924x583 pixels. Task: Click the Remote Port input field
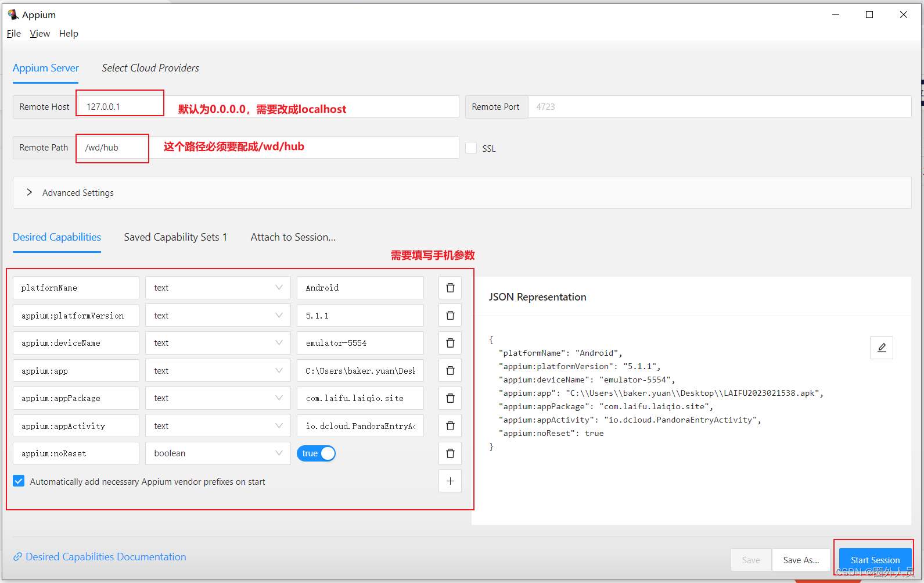[x=719, y=107]
